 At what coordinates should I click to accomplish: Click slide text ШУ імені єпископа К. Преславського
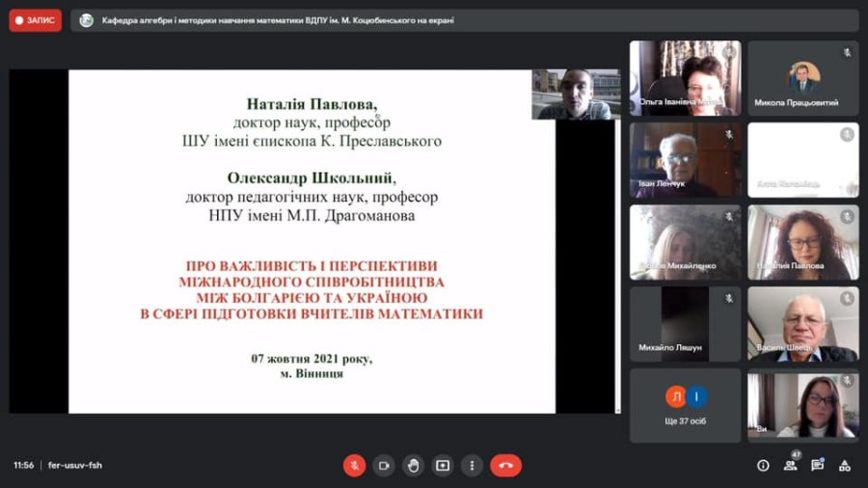click(x=312, y=141)
